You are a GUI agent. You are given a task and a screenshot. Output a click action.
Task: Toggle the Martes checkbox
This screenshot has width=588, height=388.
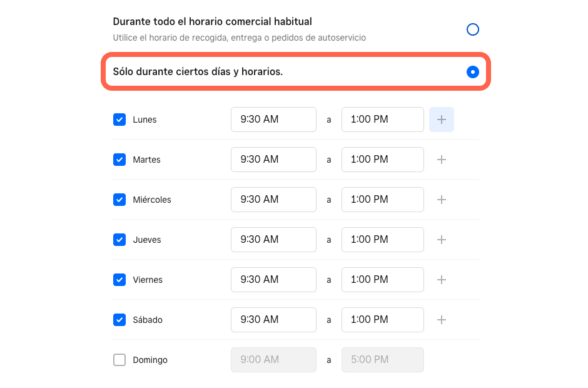pos(119,160)
